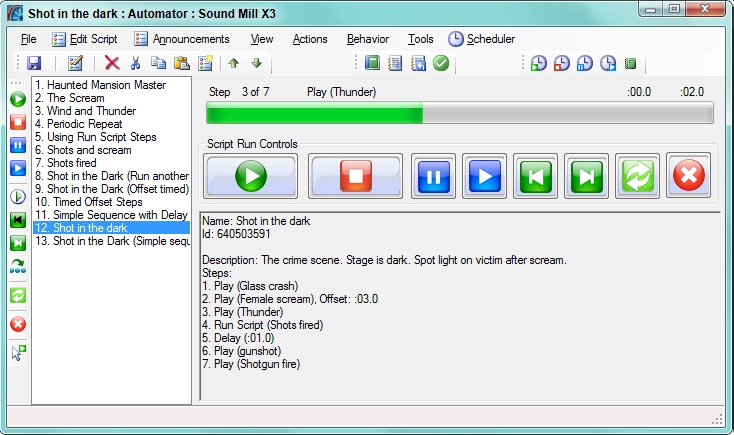Click the clock with blue pause icon
The image size is (734, 435).
[x=585, y=63]
